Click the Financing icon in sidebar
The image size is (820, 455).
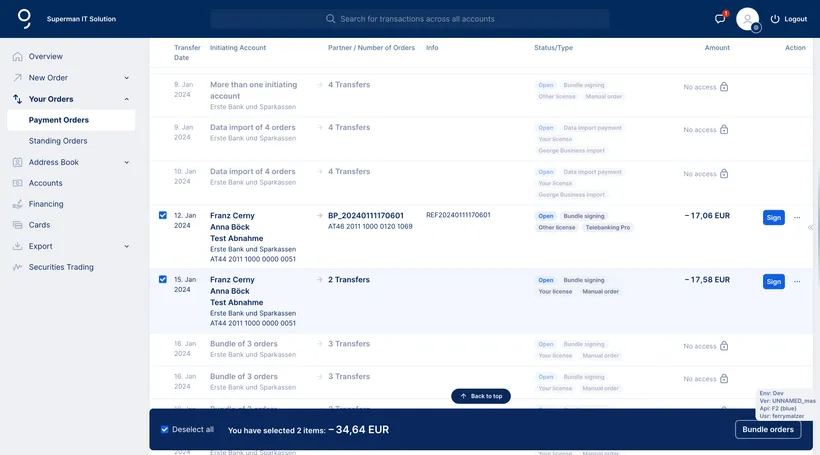(x=18, y=204)
